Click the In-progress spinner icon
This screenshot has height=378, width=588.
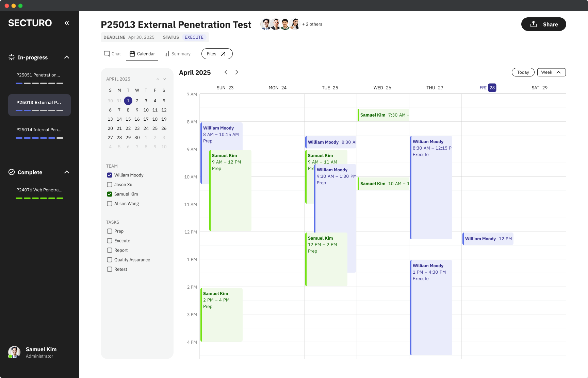12,57
